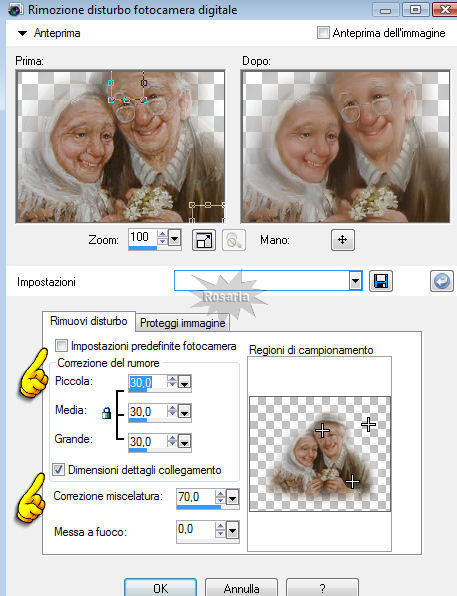The image size is (457, 596).
Task: Toggle the lock icon linking Media values
Action: [106, 413]
